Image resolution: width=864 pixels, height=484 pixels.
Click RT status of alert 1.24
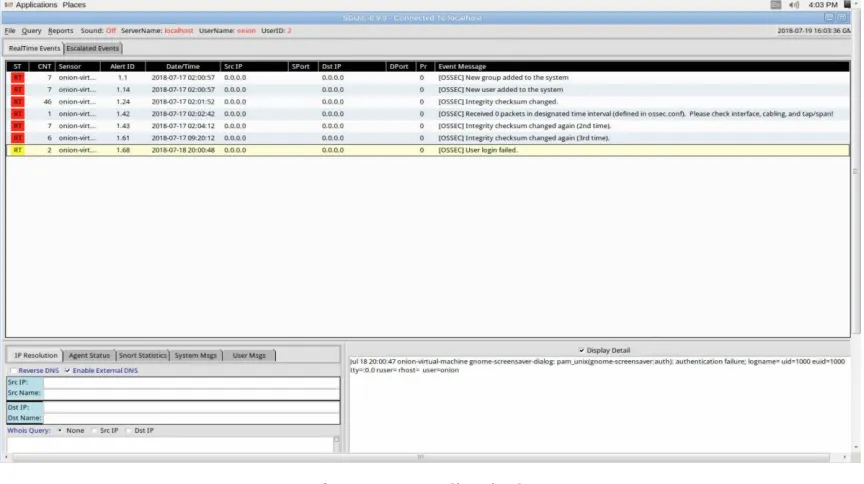18,102
